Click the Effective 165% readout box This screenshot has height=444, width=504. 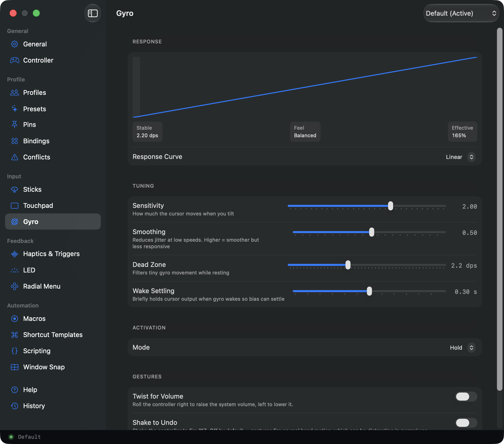(462, 132)
